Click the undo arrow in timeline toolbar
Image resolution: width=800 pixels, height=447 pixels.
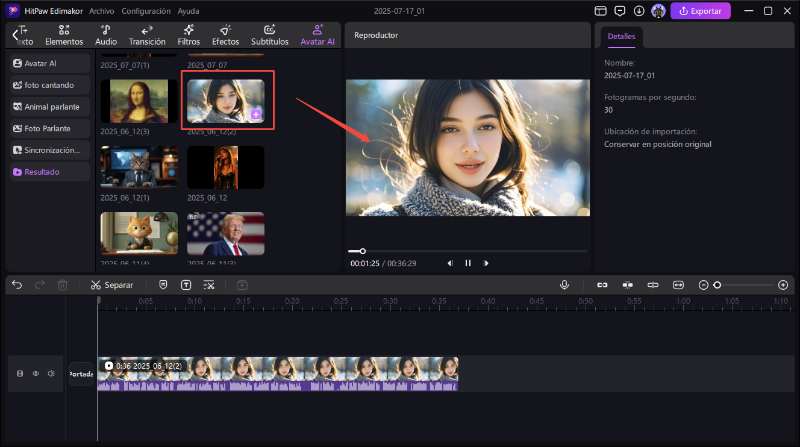[17, 285]
